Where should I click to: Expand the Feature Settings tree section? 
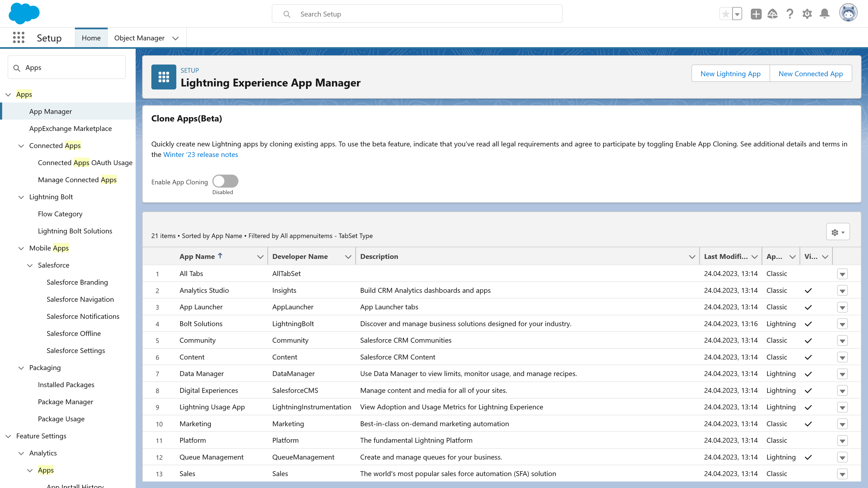[8, 436]
